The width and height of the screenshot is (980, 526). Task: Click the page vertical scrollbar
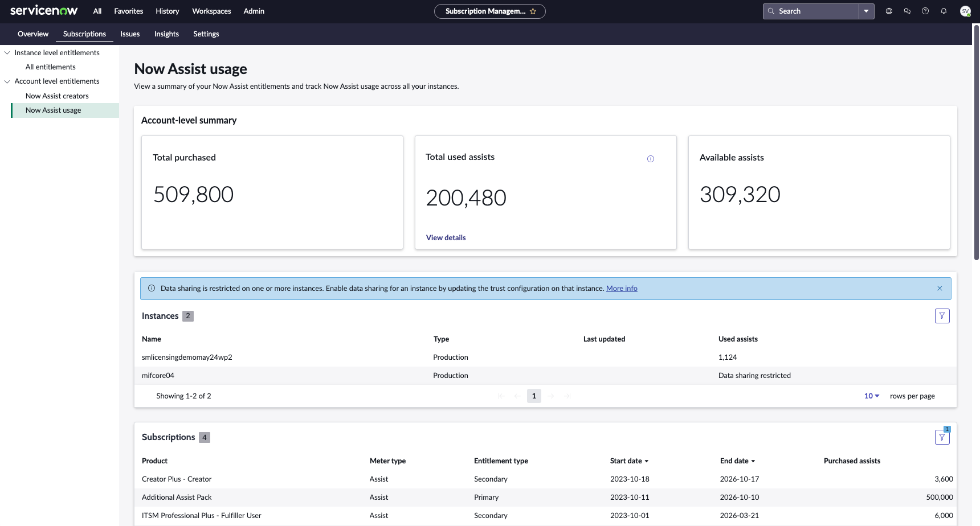(976, 142)
